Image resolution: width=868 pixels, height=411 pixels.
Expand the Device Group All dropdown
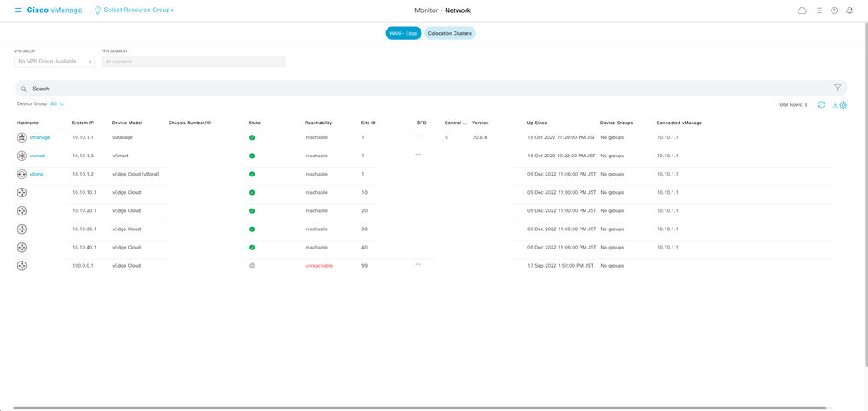(x=57, y=104)
